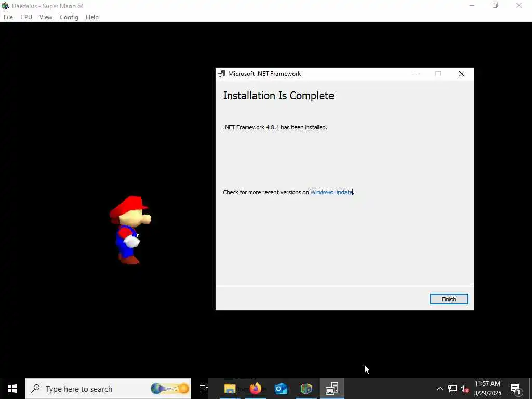Launch Firefox from the taskbar
532x399 pixels.
pyautogui.click(x=256, y=389)
